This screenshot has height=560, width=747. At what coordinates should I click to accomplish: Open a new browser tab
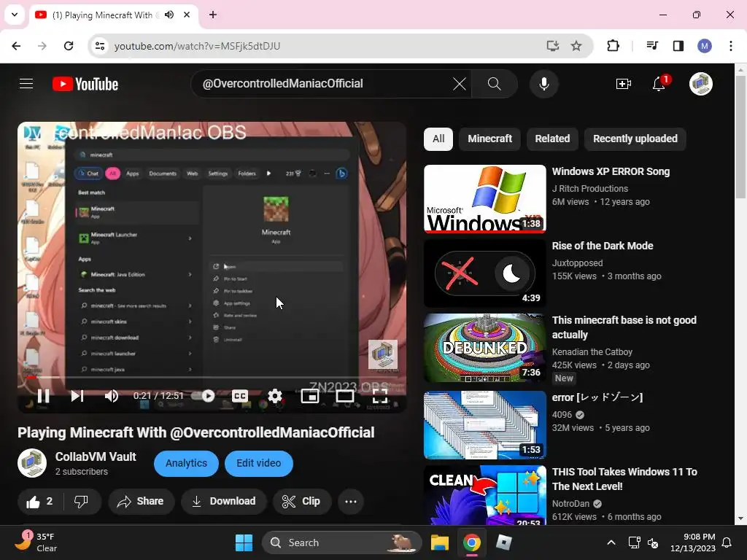213,15
